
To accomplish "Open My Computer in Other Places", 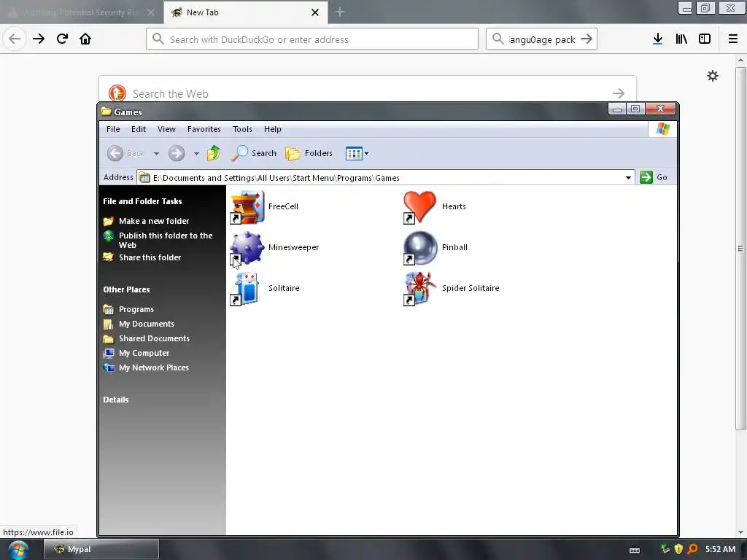I will tap(144, 354).
